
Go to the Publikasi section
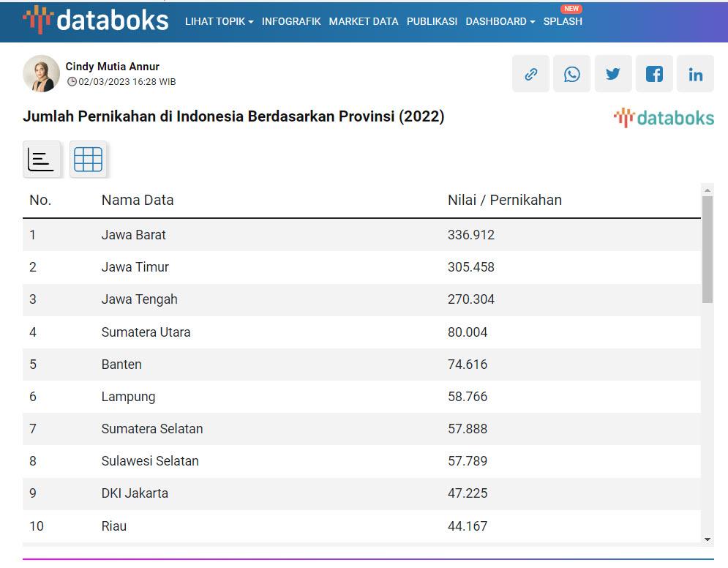[x=432, y=21]
